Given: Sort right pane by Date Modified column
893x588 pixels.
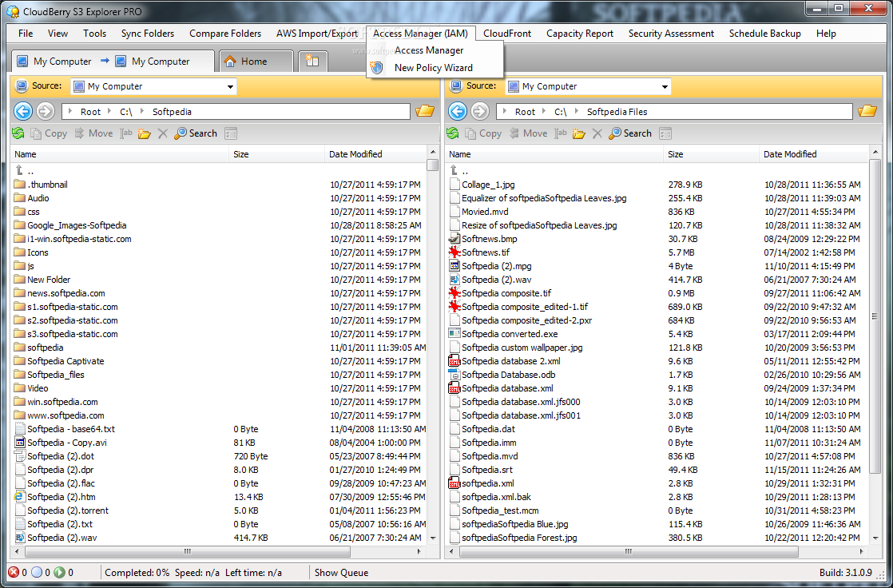Looking at the screenshot, I should pos(813,154).
